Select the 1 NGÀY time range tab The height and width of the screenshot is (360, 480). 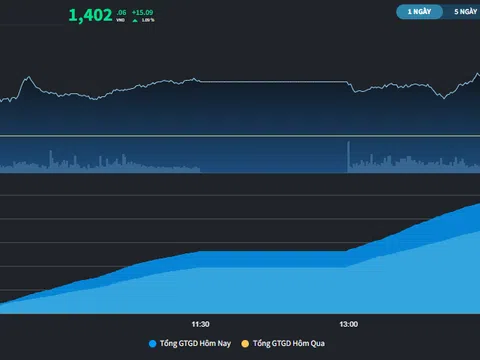point(419,12)
